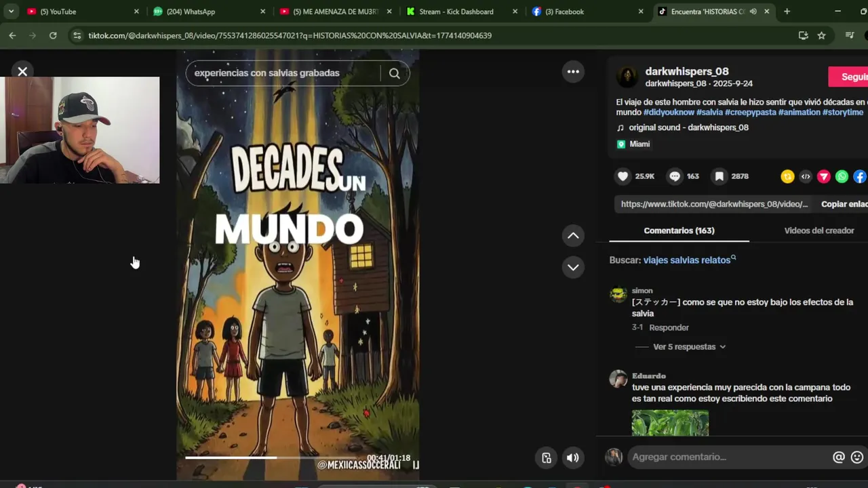Open Eduardo's profile avatar in comments
868x488 pixels.
click(x=618, y=380)
